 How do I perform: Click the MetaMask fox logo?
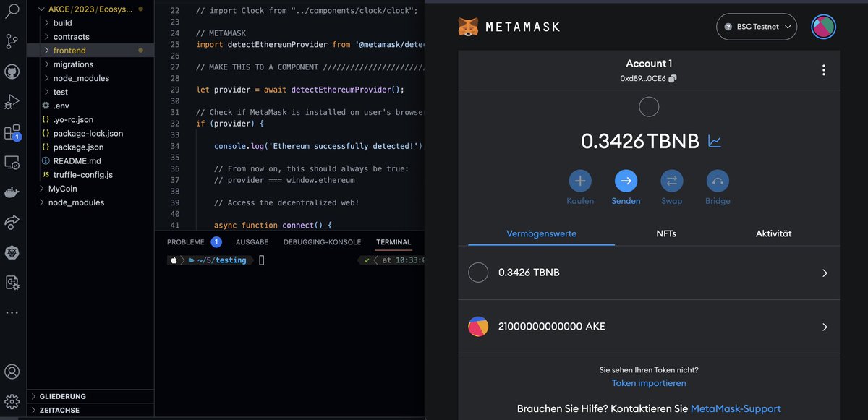pos(468,27)
